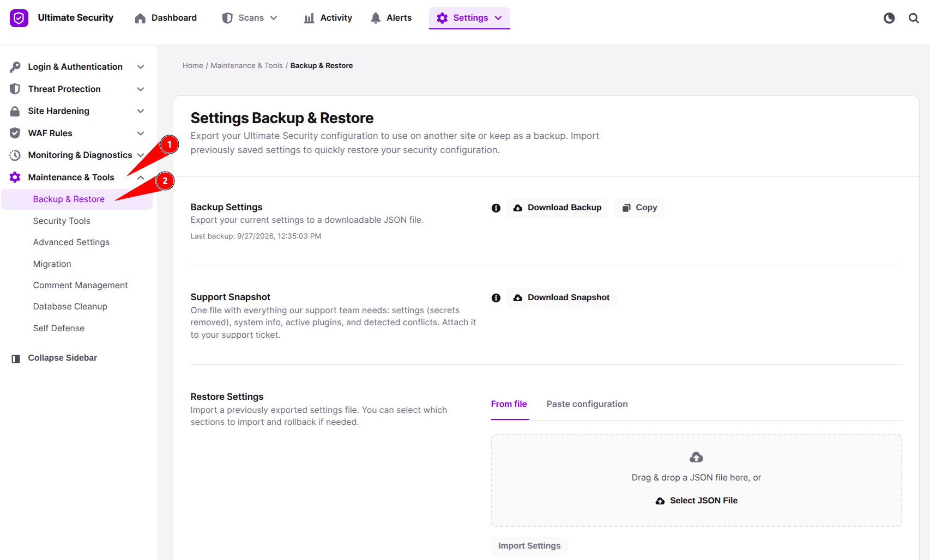Click the Activity bar chart icon

309,19
